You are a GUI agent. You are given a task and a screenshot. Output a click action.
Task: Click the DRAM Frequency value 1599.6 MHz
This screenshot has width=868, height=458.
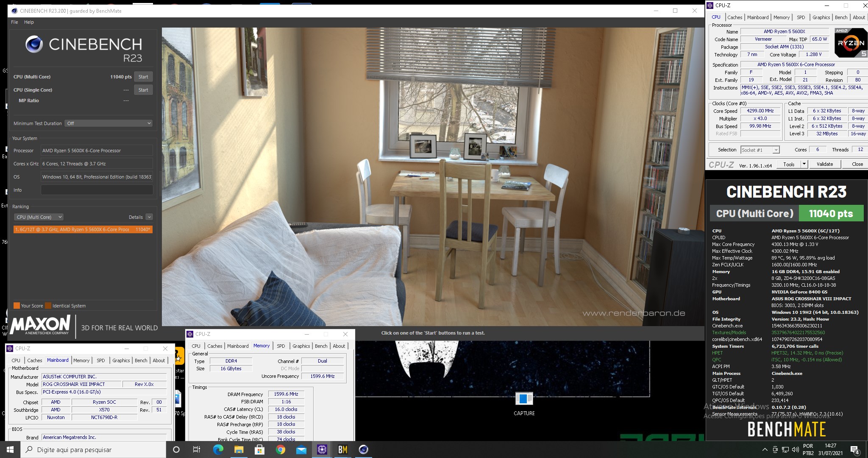pos(286,394)
